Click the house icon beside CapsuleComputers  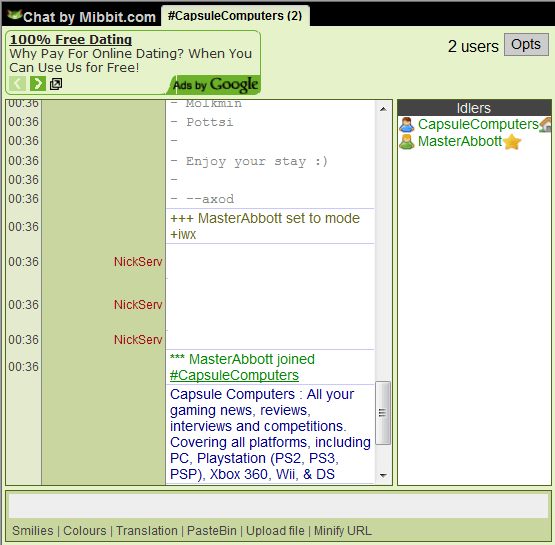tap(545, 125)
